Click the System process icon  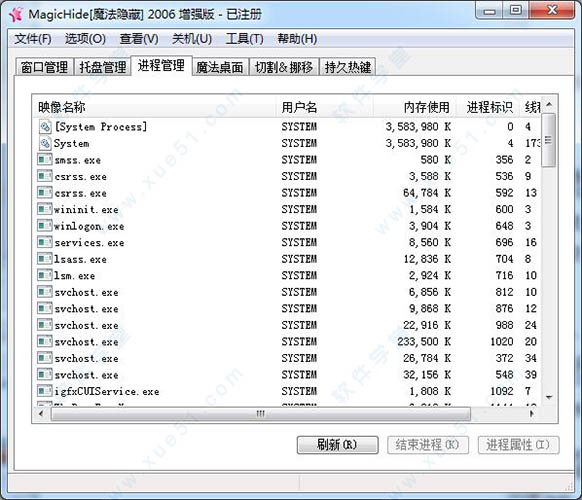pos(45,143)
